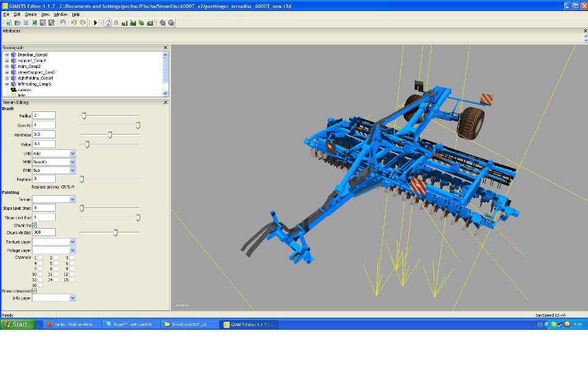Click the black Play triangle icon

click(96, 23)
